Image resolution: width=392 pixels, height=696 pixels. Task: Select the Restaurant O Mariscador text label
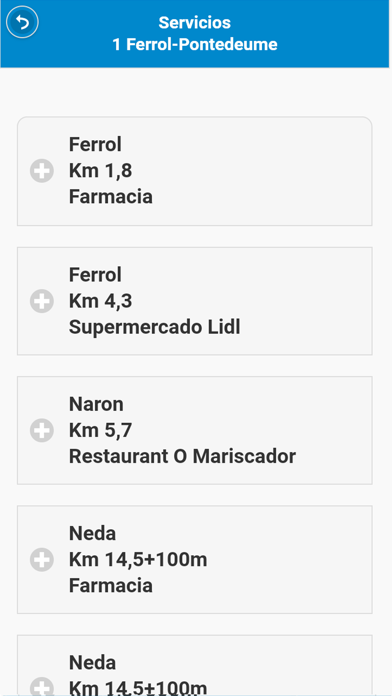tap(182, 456)
